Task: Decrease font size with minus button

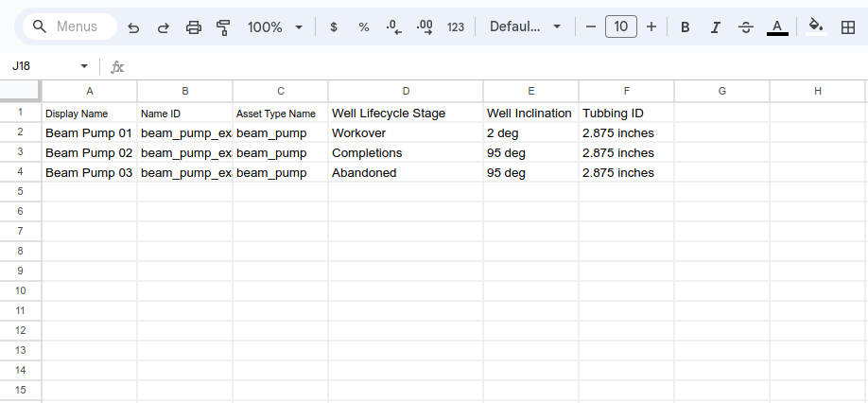Action: click(591, 27)
